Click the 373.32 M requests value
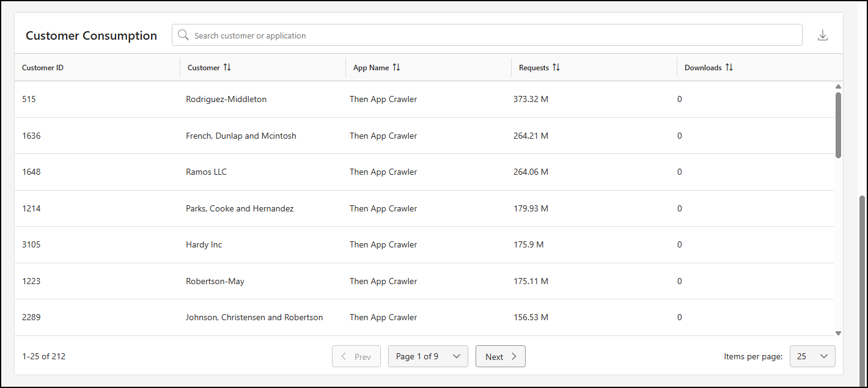This screenshot has height=388, width=868. 531,99
